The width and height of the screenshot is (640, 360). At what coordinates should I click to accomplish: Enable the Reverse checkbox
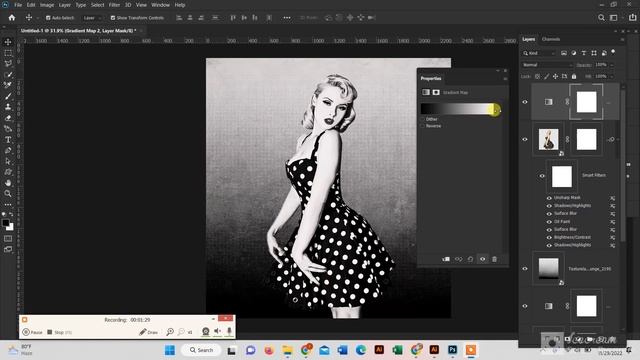click(x=423, y=126)
